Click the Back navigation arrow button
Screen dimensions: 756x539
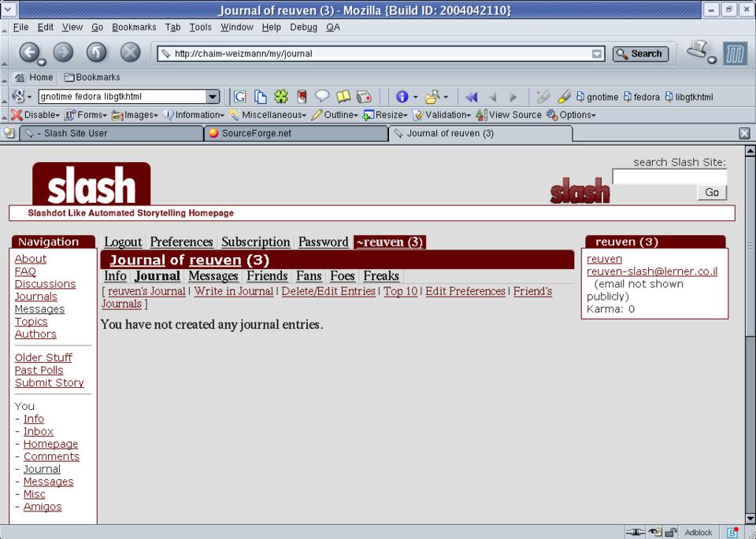click(29, 53)
